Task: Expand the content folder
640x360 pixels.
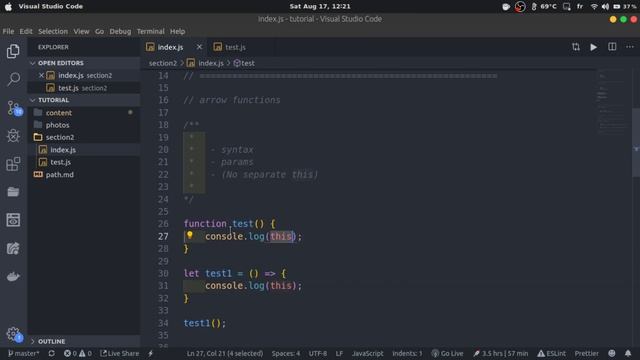Action: [84, 113]
